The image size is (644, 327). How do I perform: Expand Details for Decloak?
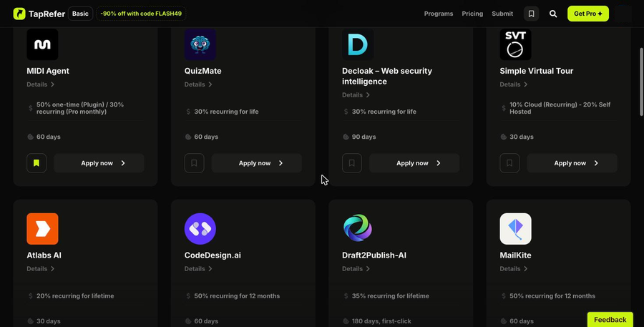356,95
